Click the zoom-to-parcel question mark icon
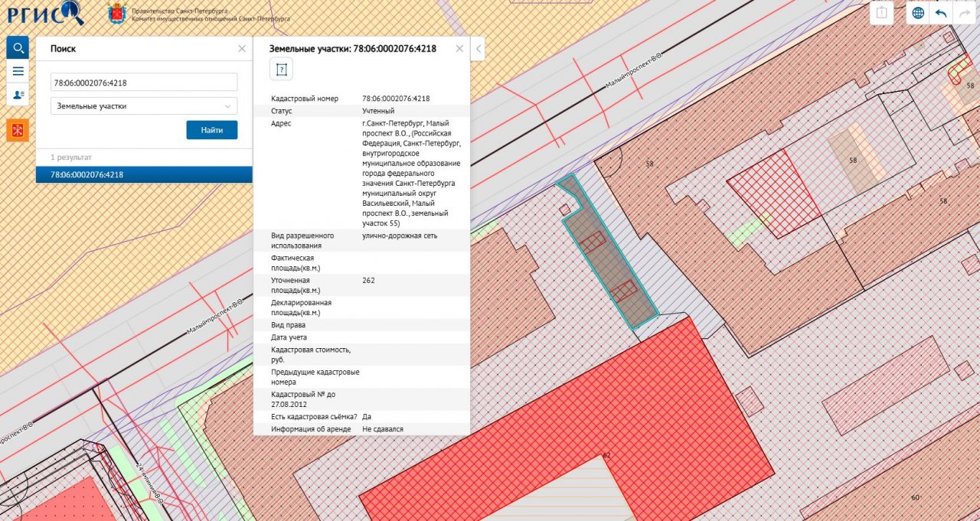This screenshot has height=521, width=980. click(x=281, y=70)
